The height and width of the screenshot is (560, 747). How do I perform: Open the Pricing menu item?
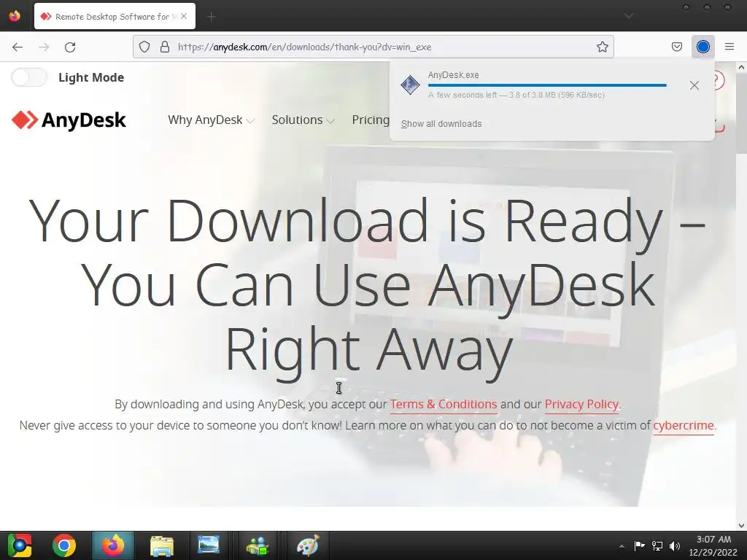[371, 120]
